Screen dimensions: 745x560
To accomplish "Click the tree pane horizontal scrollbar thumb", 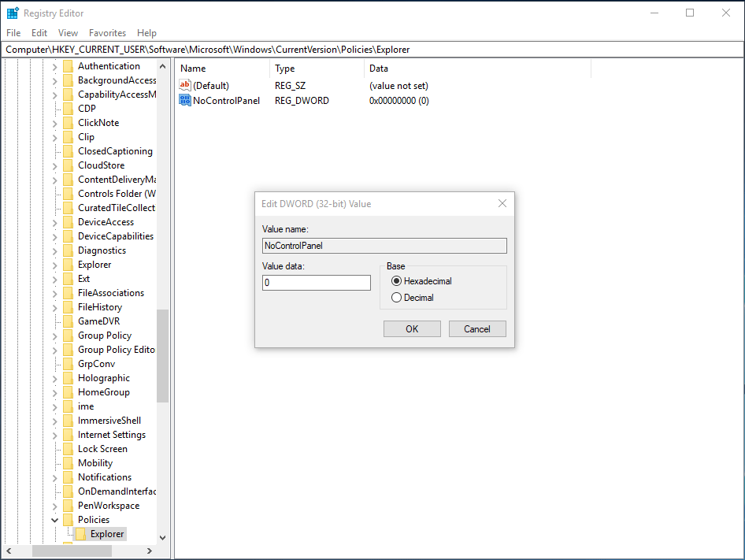I will pyautogui.click(x=72, y=551).
